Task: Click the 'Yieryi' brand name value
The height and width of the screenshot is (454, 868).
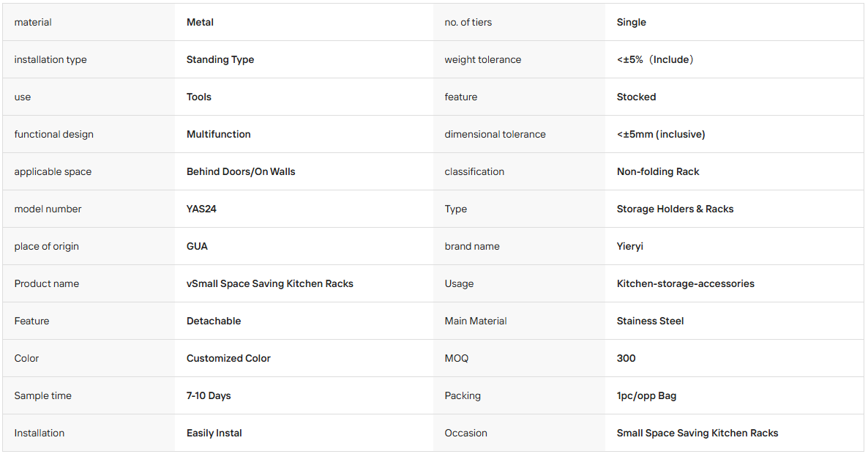Action: click(x=630, y=246)
